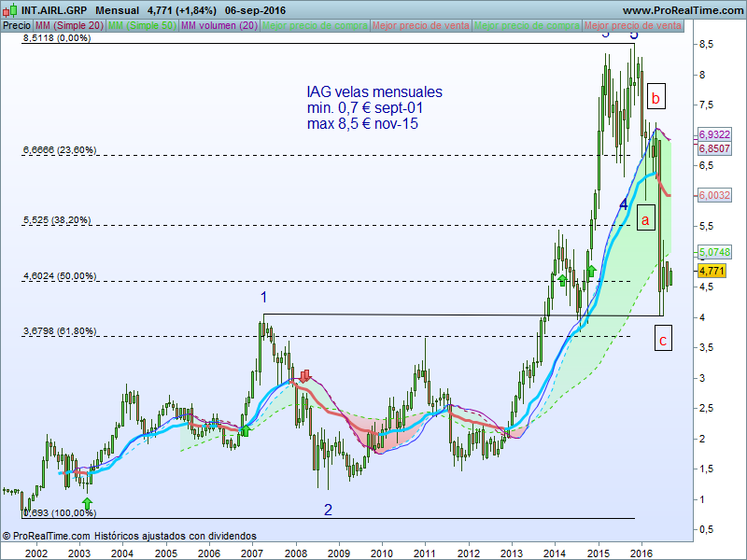Select the MM (Simple 20) indicator label

tap(69, 26)
